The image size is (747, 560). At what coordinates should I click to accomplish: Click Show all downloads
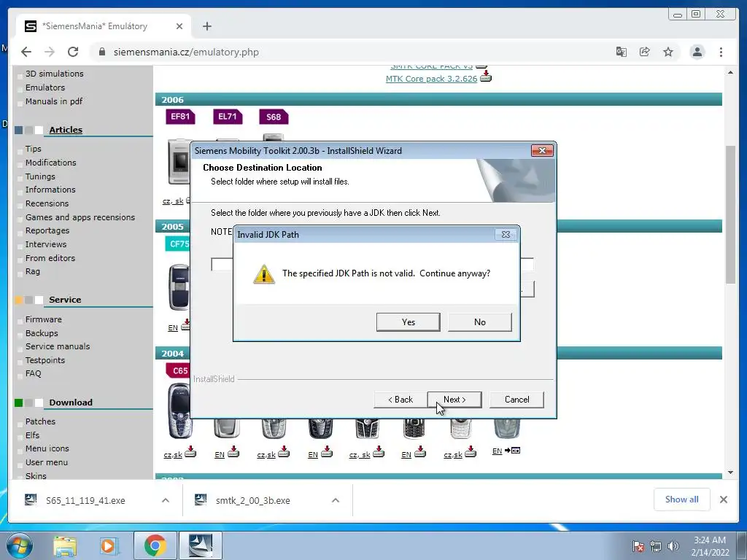pos(682,499)
